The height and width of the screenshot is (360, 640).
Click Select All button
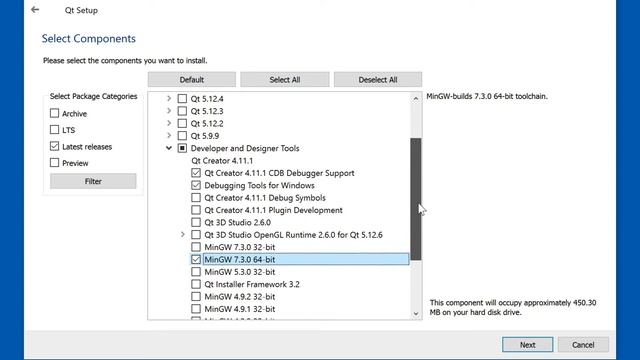(284, 80)
